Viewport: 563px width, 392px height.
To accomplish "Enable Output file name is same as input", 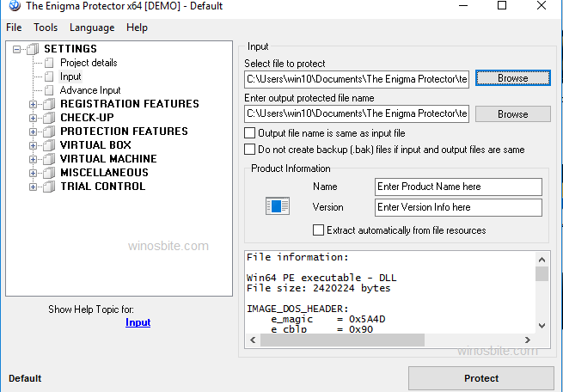I will click(249, 133).
